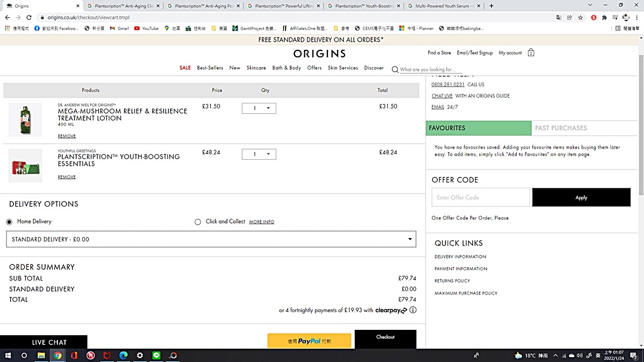
Task: Open quantity dropdown for Plantscription Essentials
Action: (259, 154)
